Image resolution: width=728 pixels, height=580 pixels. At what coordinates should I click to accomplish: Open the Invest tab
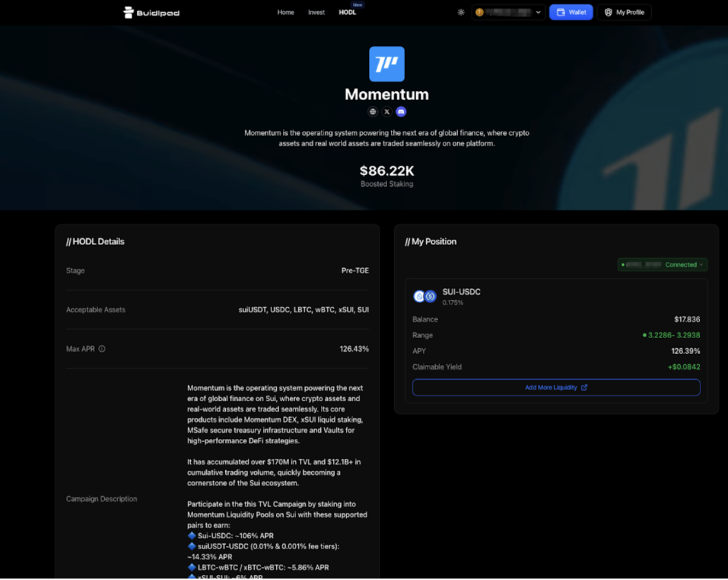[x=316, y=12]
